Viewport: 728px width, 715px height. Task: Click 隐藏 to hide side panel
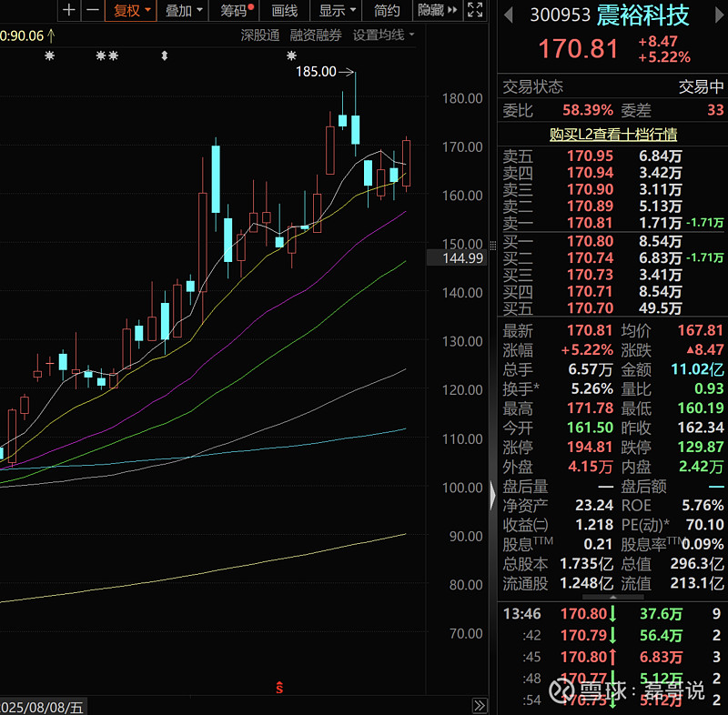coord(437,10)
